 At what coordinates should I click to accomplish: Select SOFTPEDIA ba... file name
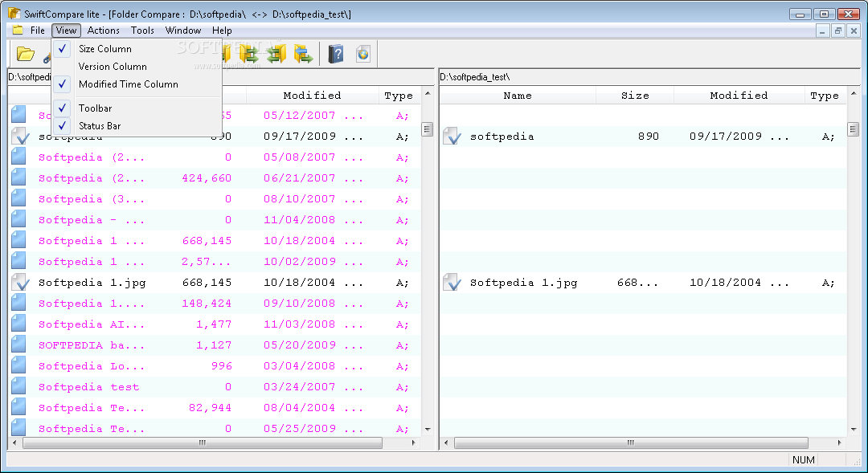[92, 345]
